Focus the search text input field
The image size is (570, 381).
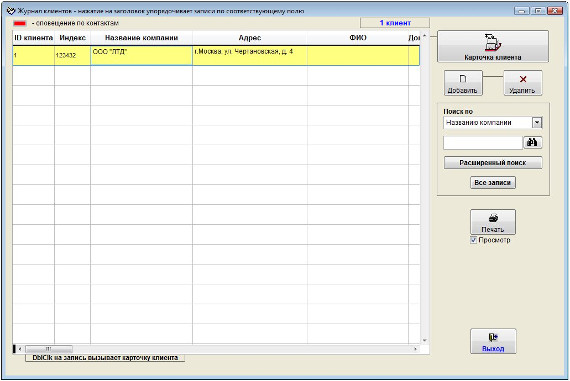(483, 143)
